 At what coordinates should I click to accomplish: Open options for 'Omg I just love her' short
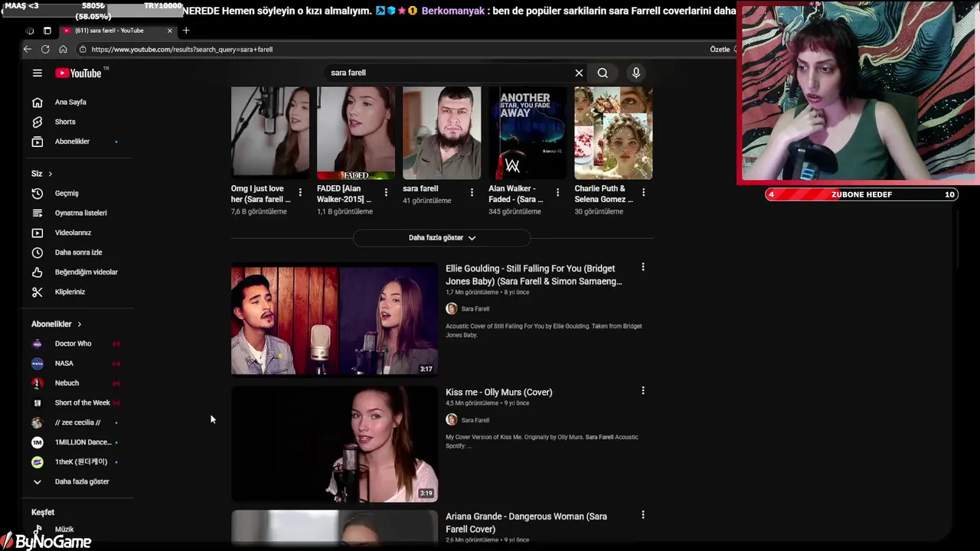300,192
